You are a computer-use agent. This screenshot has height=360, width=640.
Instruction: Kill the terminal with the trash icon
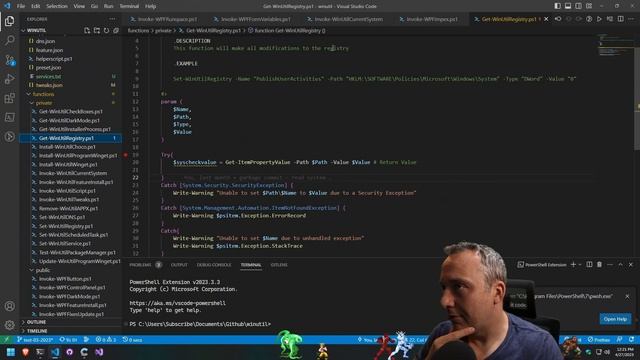(x=599, y=264)
